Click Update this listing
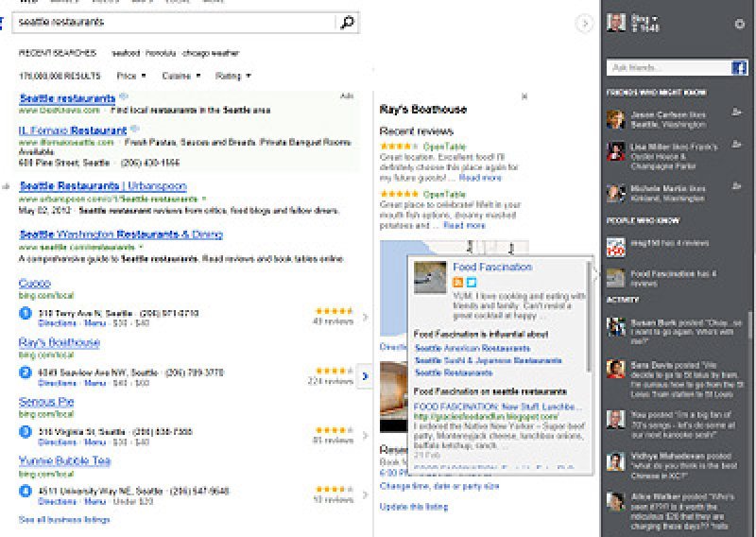Image resolution: width=756 pixels, height=537 pixels. [x=414, y=507]
